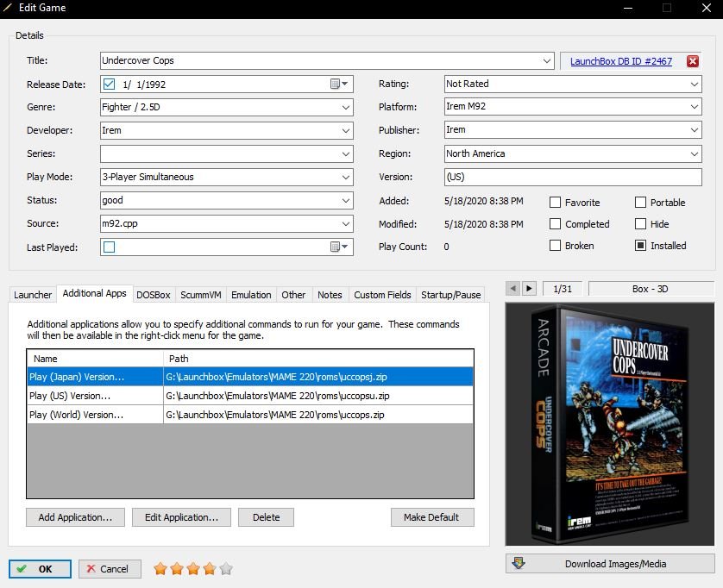Mark game as Favorite
Screen dimensions: 723x588
tap(555, 203)
